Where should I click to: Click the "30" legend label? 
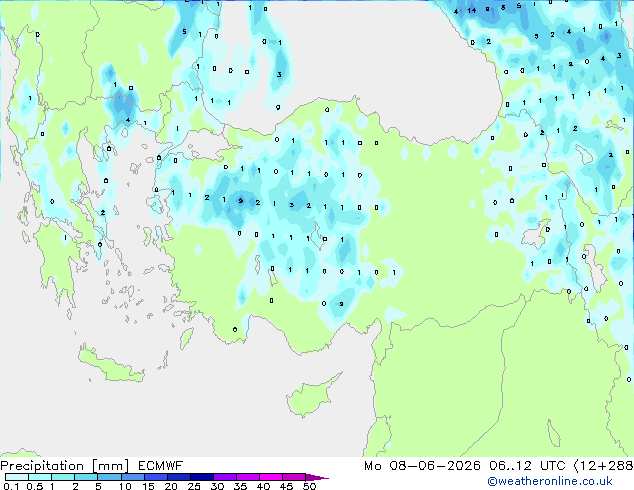click(x=217, y=486)
